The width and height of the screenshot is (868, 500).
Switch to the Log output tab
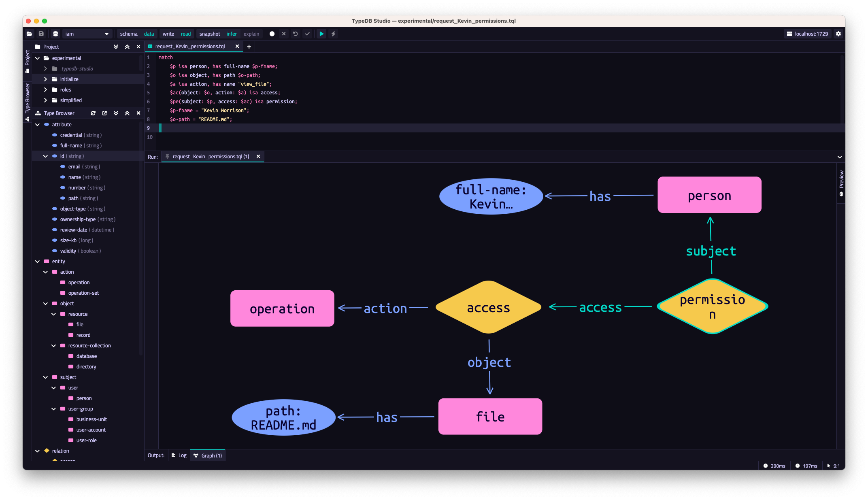(179, 455)
